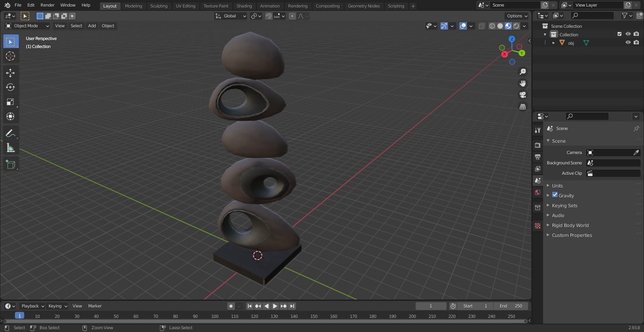This screenshot has height=332, width=644.
Task: Add a new workspace with plus
Action: [x=413, y=6]
